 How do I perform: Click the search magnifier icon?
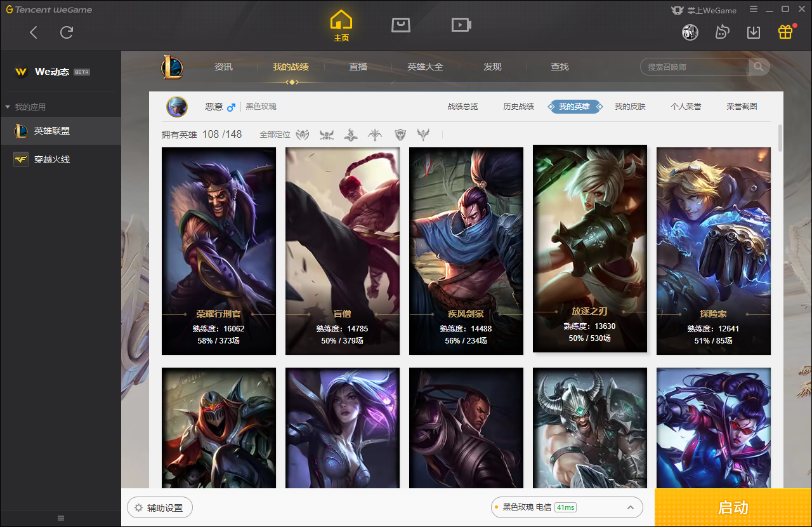[x=758, y=67]
